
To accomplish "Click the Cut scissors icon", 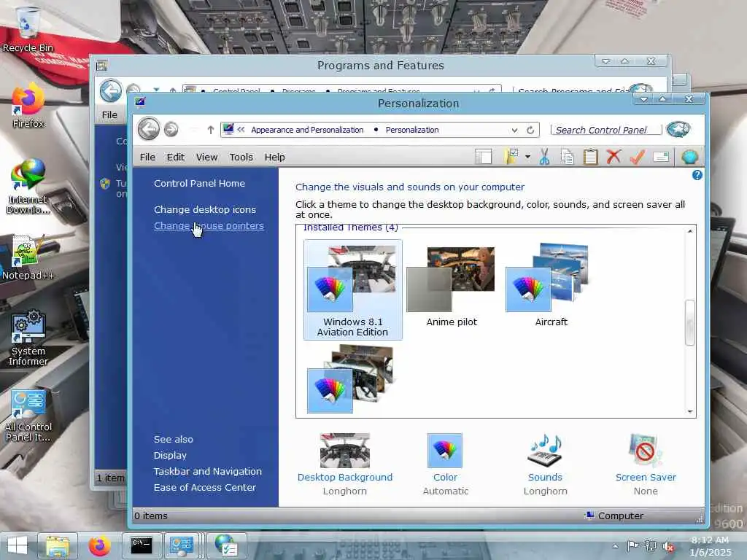I will point(544,157).
